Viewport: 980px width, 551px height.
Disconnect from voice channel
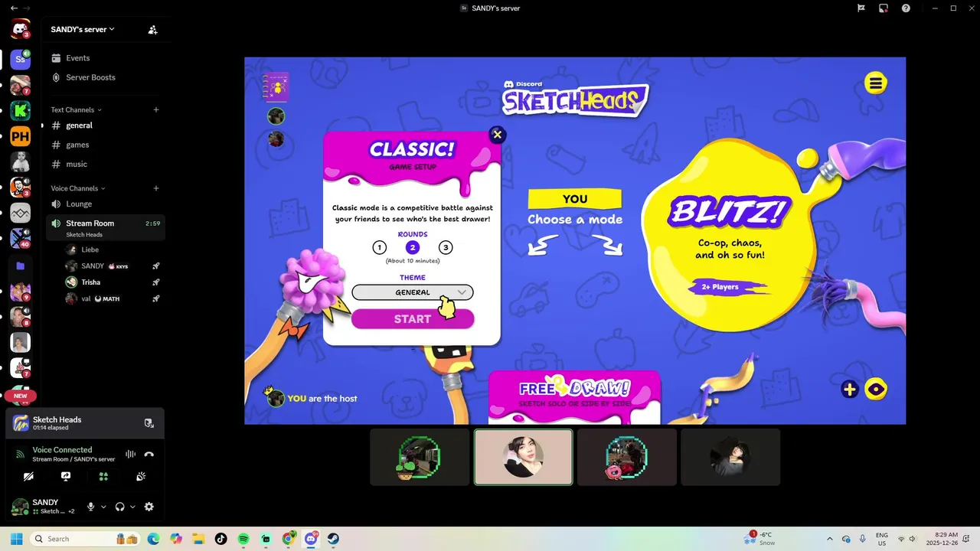(149, 454)
